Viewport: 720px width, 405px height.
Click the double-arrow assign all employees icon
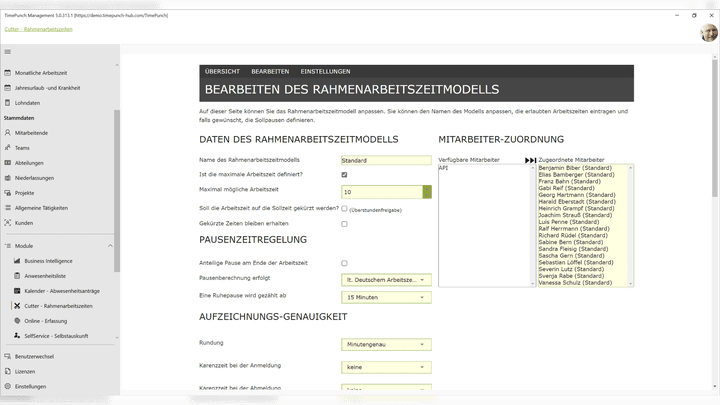click(x=530, y=160)
